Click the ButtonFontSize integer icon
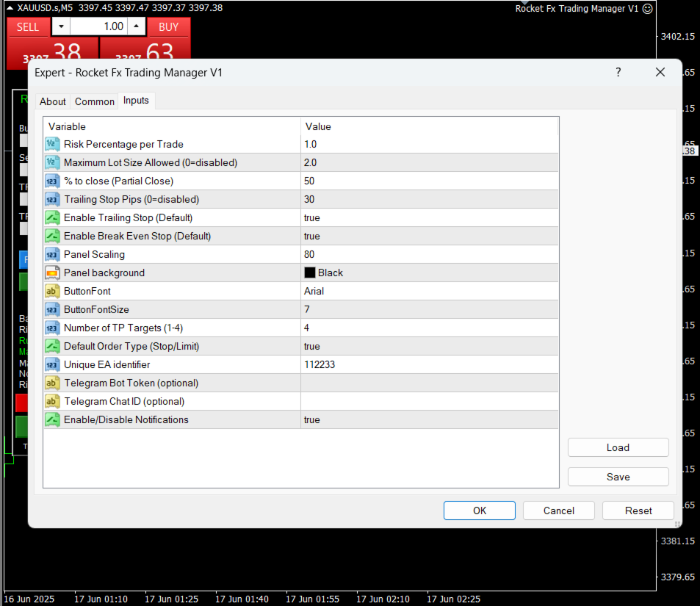 [x=52, y=309]
